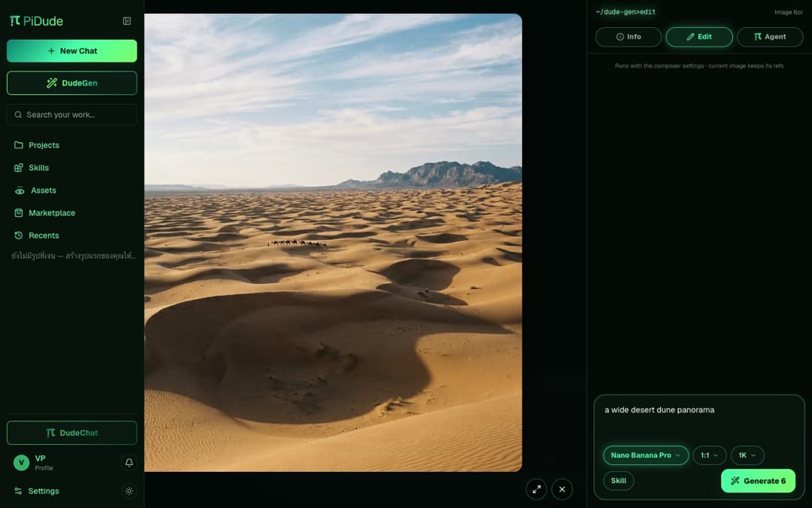Click the PiDude logo
Viewport: 812px width, 508px height.
click(36, 21)
